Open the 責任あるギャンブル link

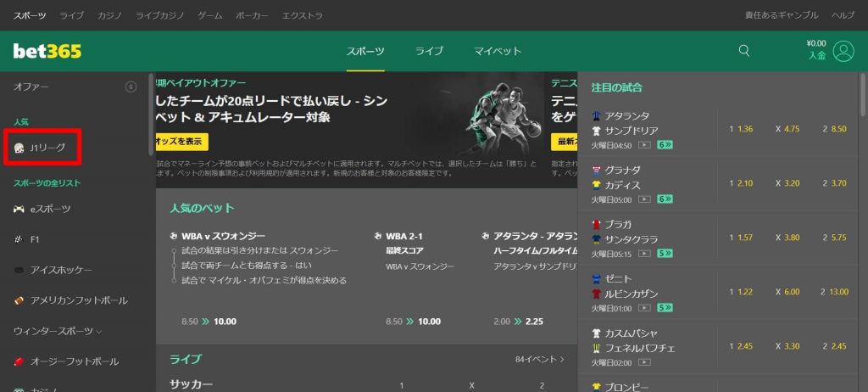click(782, 15)
